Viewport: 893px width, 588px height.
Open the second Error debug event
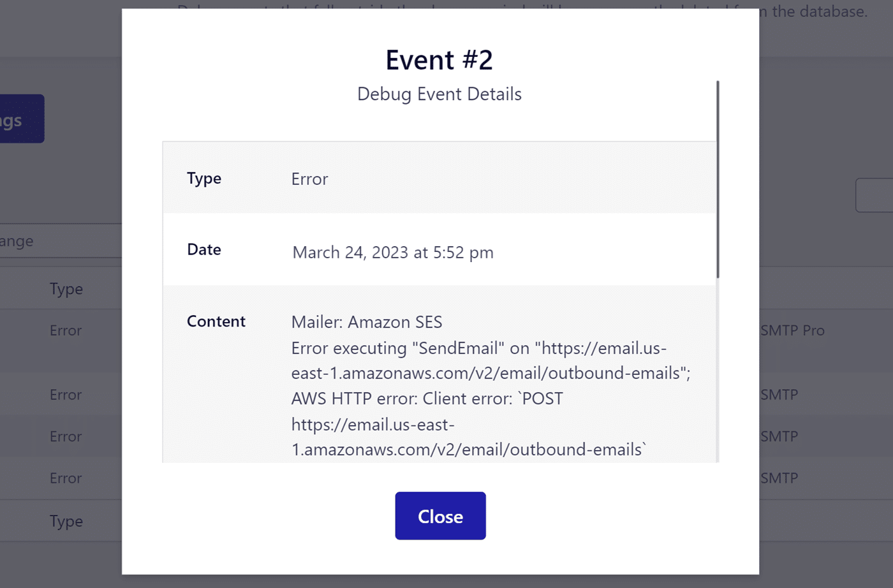click(65, 394)
